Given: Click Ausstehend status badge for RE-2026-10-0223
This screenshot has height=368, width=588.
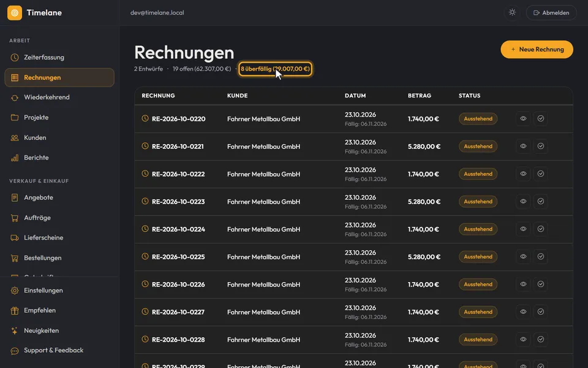Looking at the screenshot, I should coord(478,202).
